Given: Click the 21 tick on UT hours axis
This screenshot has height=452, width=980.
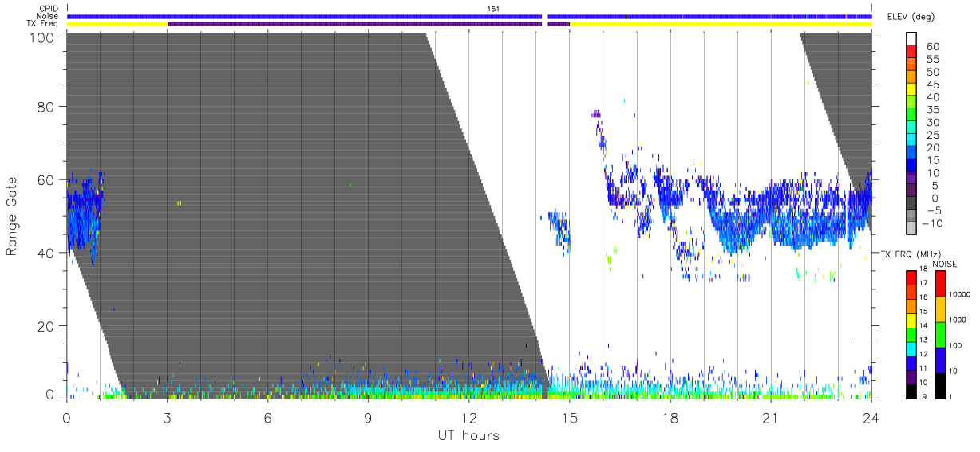Looking at the screenshot, I should click(x=770, y=418).
